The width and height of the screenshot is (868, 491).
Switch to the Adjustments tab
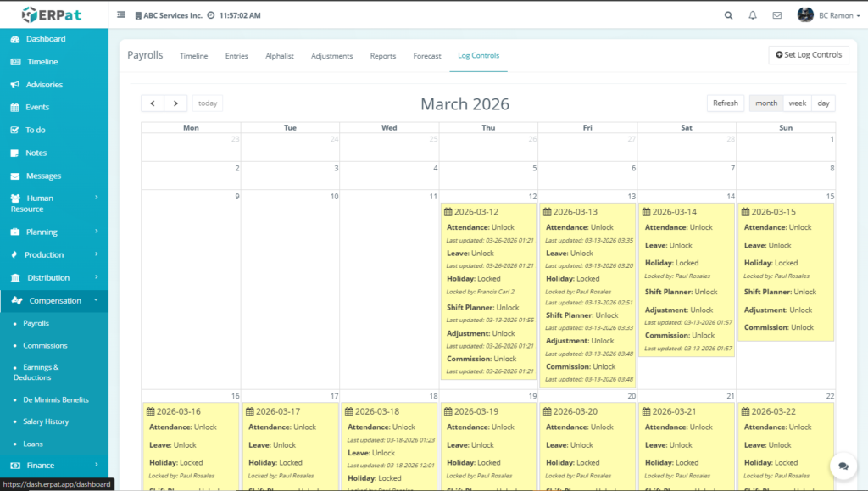click(331, 56)
